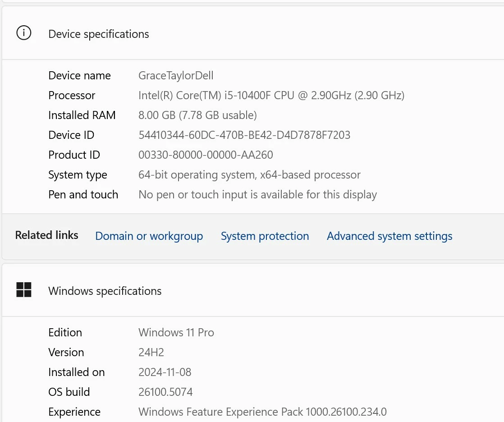504x422 pixels.
Task: Click the 'OS build' label
Action: 69,392
